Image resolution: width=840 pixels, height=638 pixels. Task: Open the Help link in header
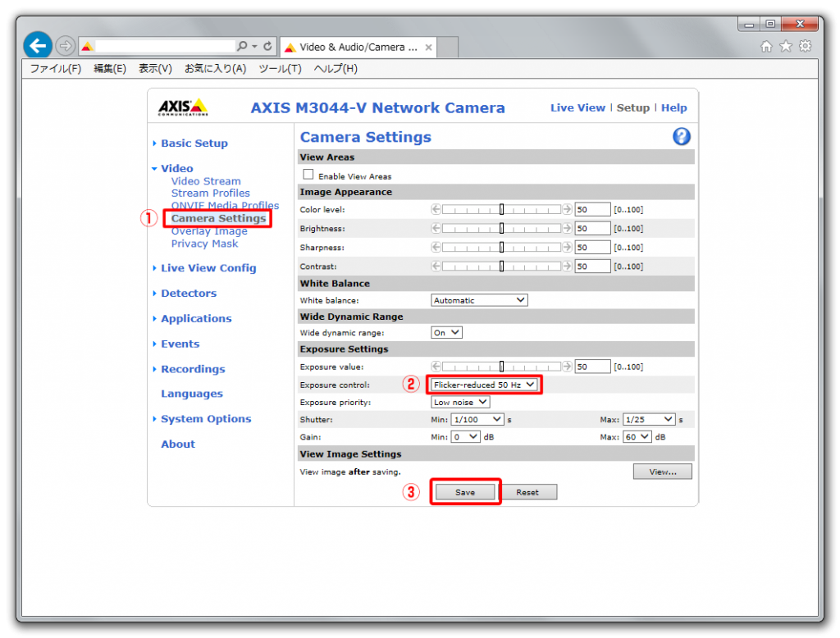(x=674, y=107)
